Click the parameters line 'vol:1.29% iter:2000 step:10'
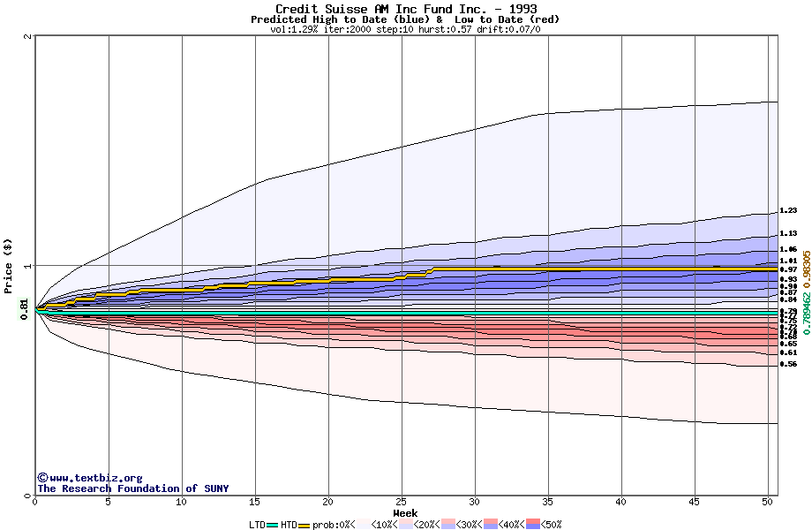The width and height of the screenshot is (812, 530). [342, 29]
